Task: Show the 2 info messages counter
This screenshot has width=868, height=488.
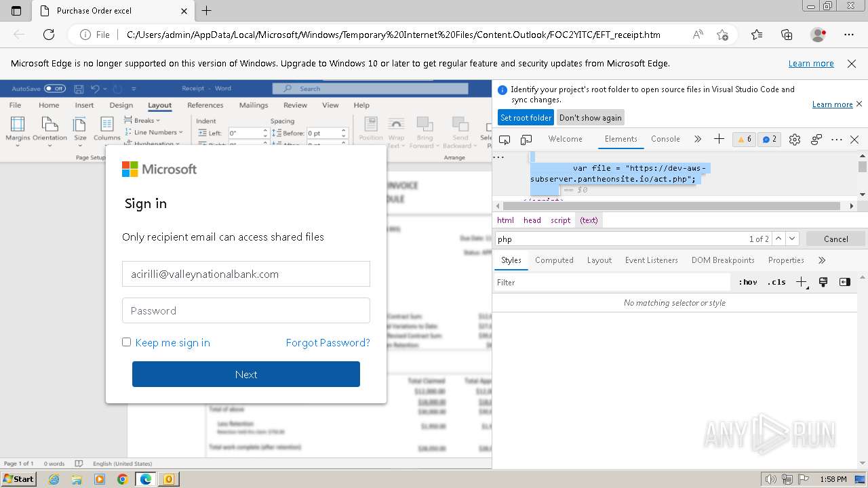Action: point(769,139)
